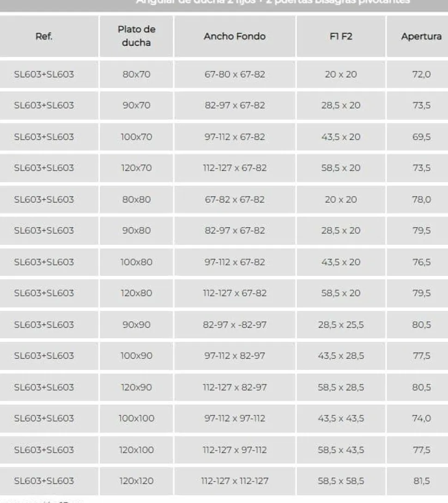Select the 28,5 x 25,5 cell
The height and width of the screenshot is (503, 448).
pyautogui.click(x=340, y=325)
